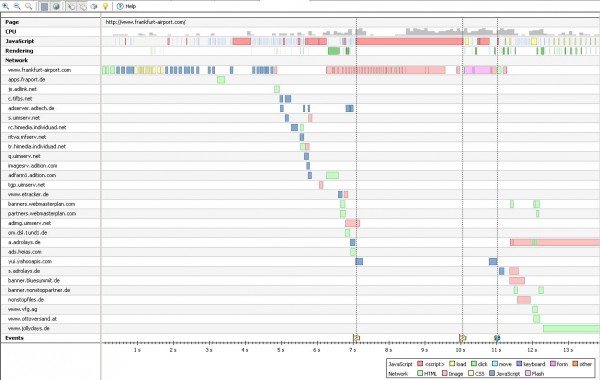This screenshot has height=380, width=600.
Task: Click the zoom in magnifier icon
Action: 6,6
